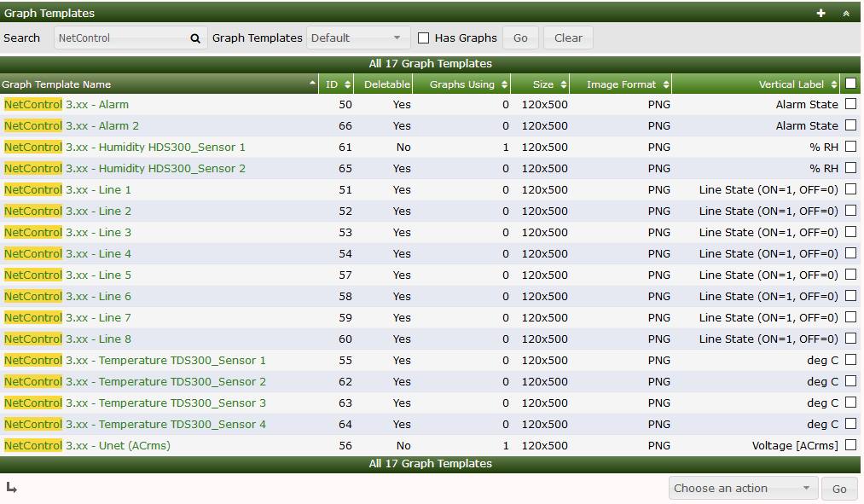Select checkbox for Temperature TDS300_Sensor 4 row
This screenshot has width=864, height=504.
pos(850,424)
